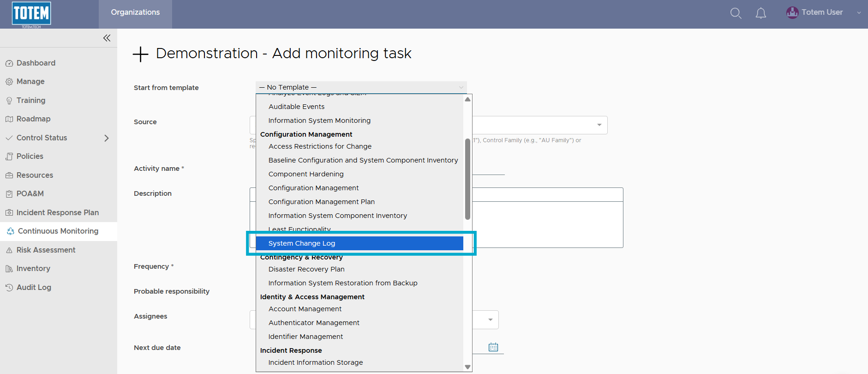Open Audit Log page
This screenshot has width=868, height=374.
click(34, 287)
